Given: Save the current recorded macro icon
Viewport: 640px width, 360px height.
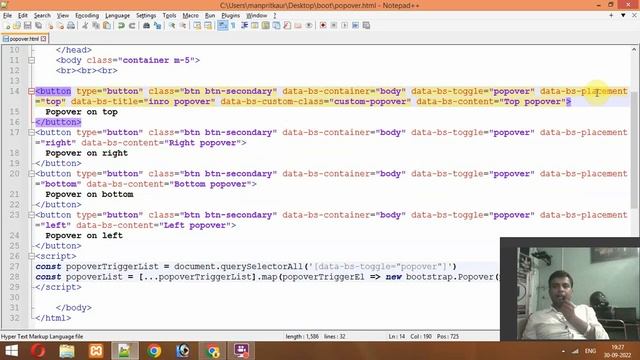Looking at the screenshot, I should click(366, 25).
